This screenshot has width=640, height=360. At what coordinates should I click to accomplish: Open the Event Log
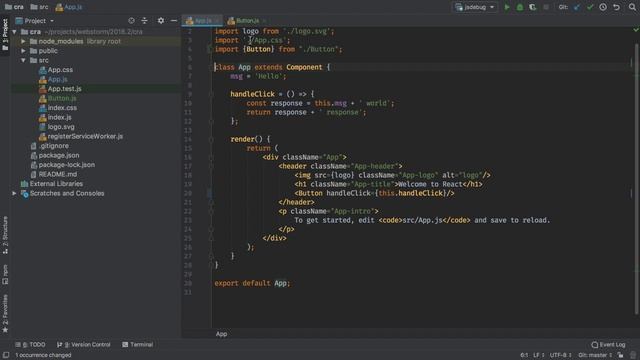(x=608, y=344)
